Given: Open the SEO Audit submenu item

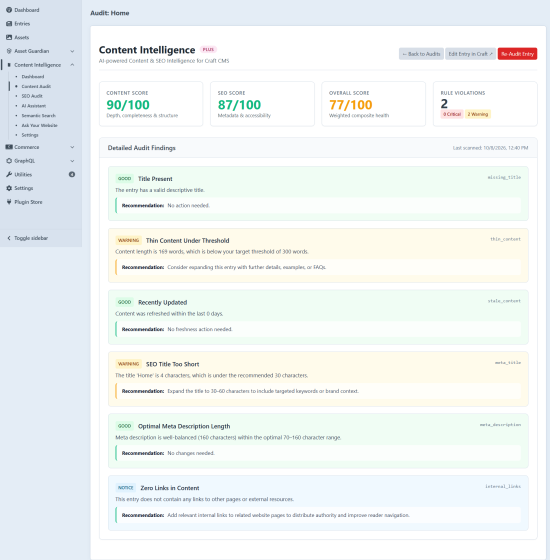Looking at the screenshot, I should [32, 96].
